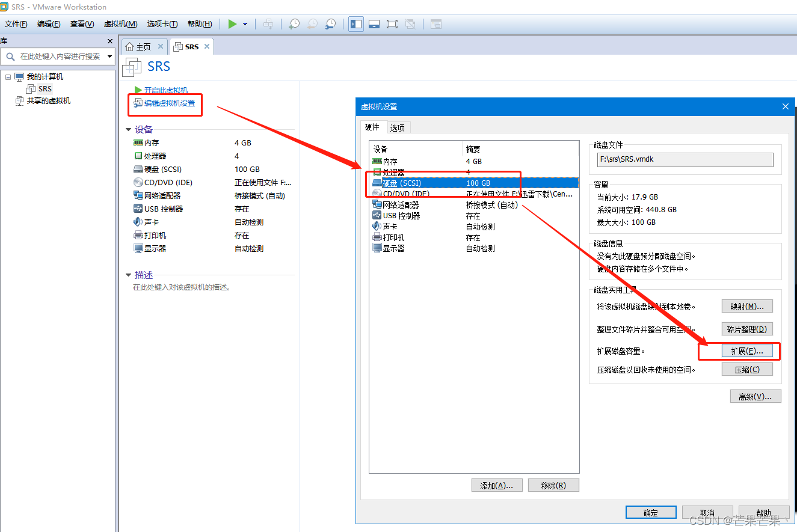The width and height of the screenshot is (797, 532).
Task: Click the disk file path field F:\srs\SRS.vmdk
Action: [x=685, y=159]
